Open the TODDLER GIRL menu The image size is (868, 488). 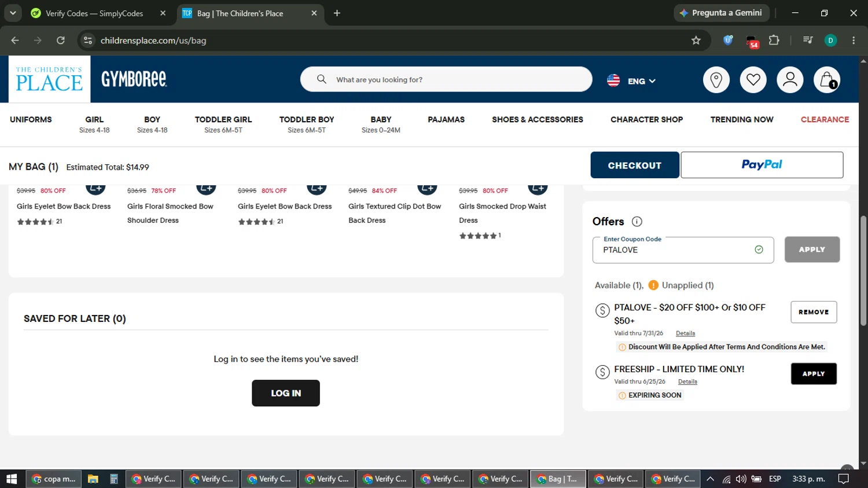point(223,124)
